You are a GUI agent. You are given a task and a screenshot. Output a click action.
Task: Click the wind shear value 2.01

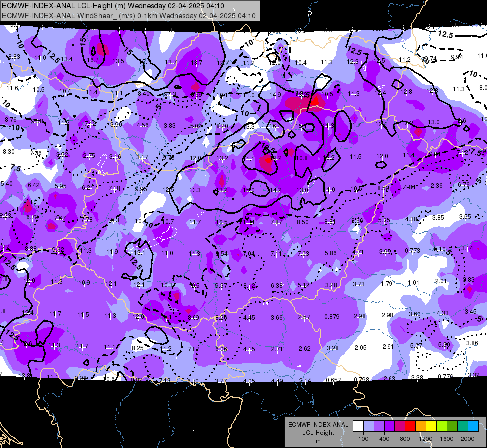[441, 281]
